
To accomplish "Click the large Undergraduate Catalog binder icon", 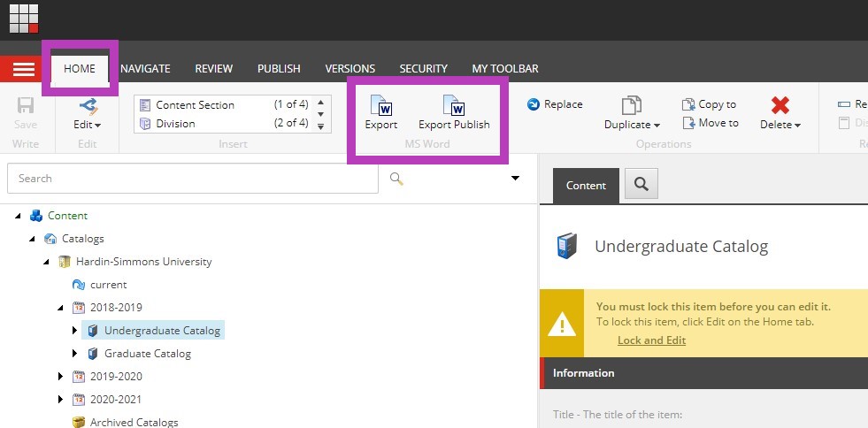I will [567, 246].
